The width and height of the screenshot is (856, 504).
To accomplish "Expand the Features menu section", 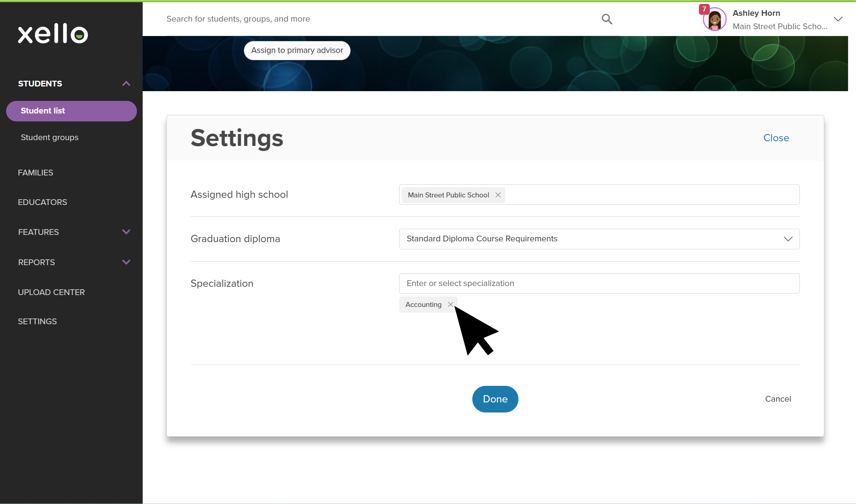I will [126, 232].
